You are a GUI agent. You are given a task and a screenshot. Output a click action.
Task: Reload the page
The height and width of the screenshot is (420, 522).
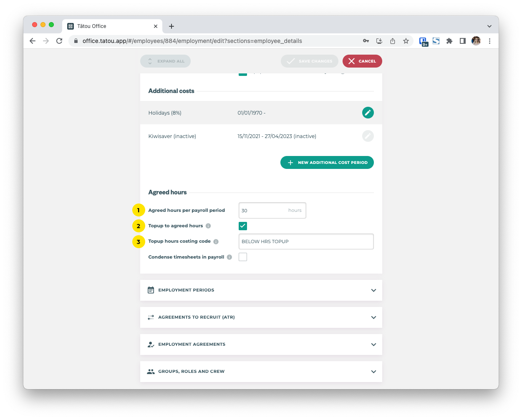(x=59, y=41)
